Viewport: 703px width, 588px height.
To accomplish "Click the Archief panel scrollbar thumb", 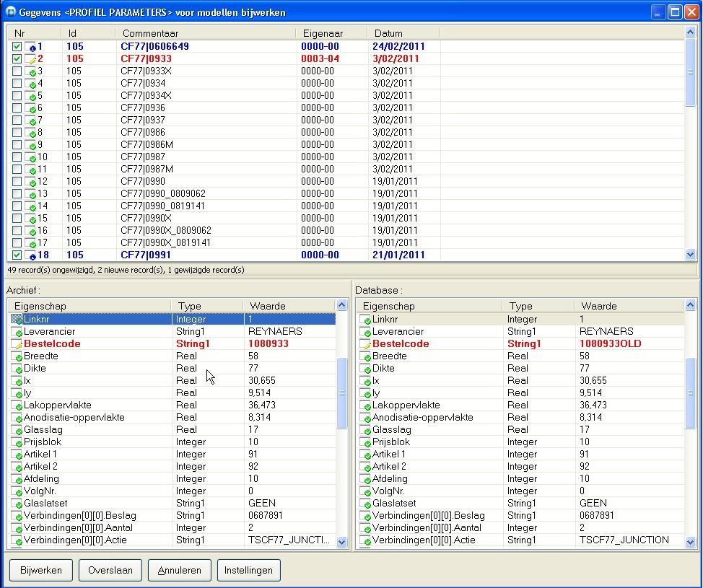I will click(341, 393).
